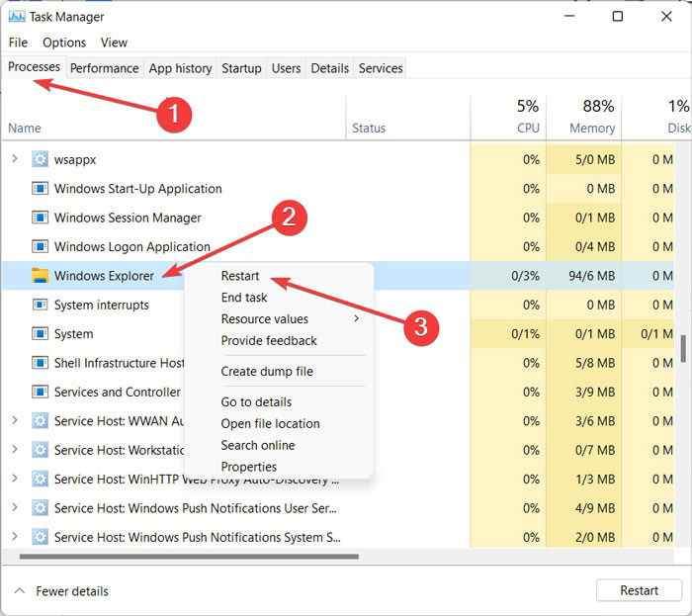Screen dimensions: 692x616
Task: Click the wsappx gear icon
Action: (40, 159)
